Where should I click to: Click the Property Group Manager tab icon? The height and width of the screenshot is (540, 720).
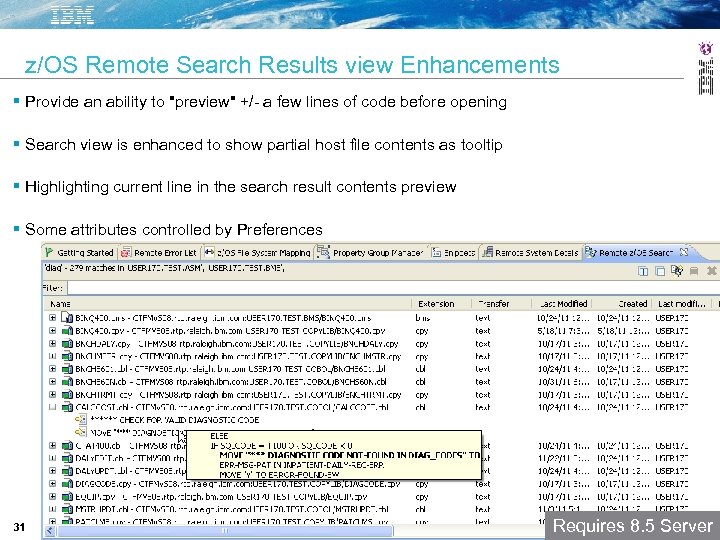coord(323,252)
